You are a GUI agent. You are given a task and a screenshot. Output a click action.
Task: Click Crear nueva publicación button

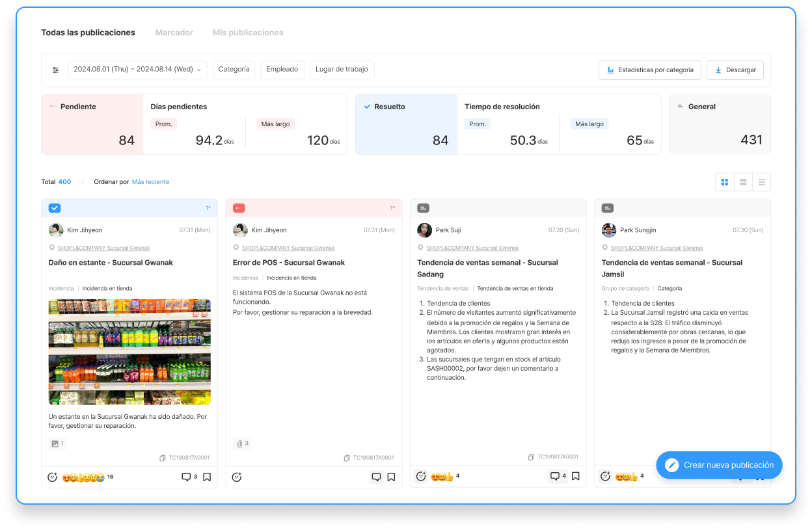pos(719,465)
